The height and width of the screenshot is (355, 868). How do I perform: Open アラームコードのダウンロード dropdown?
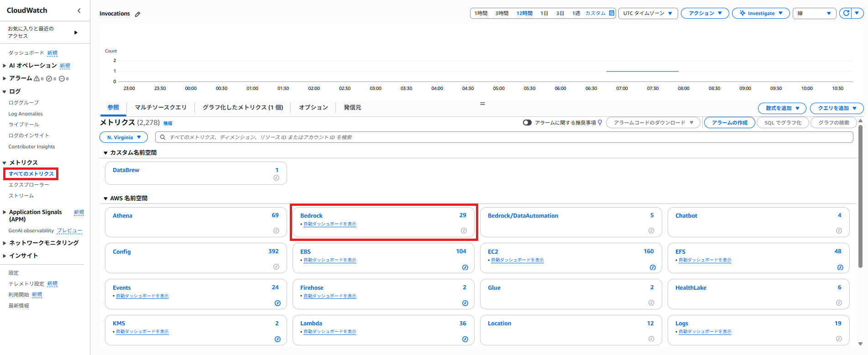coord(653,123)
